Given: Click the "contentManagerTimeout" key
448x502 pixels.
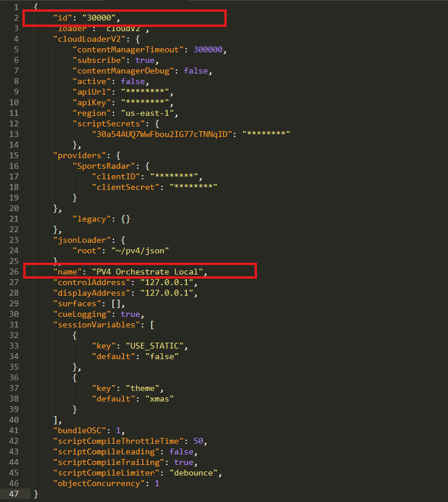Looking at the screenshot, I should point(128,49).
